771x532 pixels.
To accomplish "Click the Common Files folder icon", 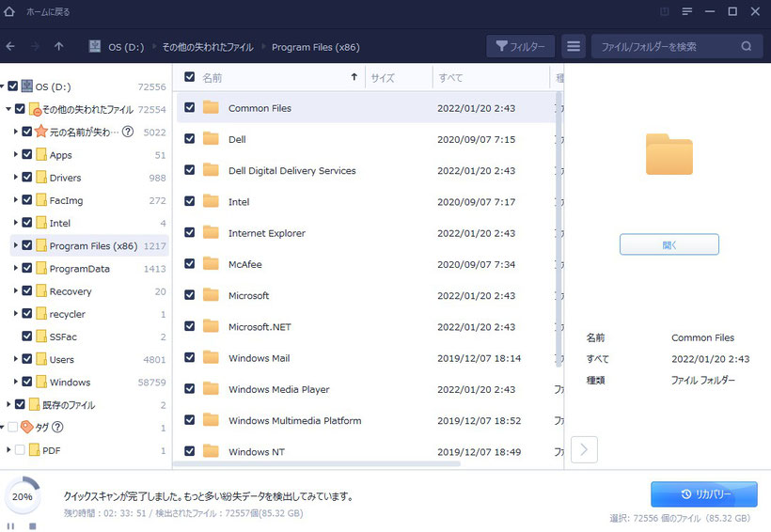I will click(211, 108).
